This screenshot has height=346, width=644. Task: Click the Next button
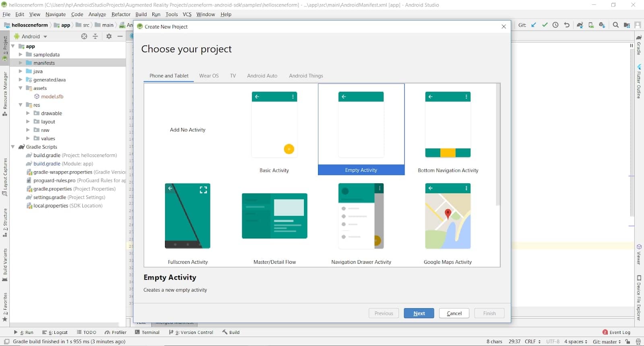point(419,313)
